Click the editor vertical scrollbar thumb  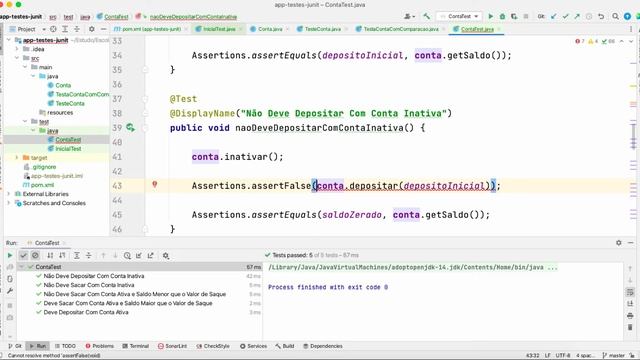pos(633,136)
